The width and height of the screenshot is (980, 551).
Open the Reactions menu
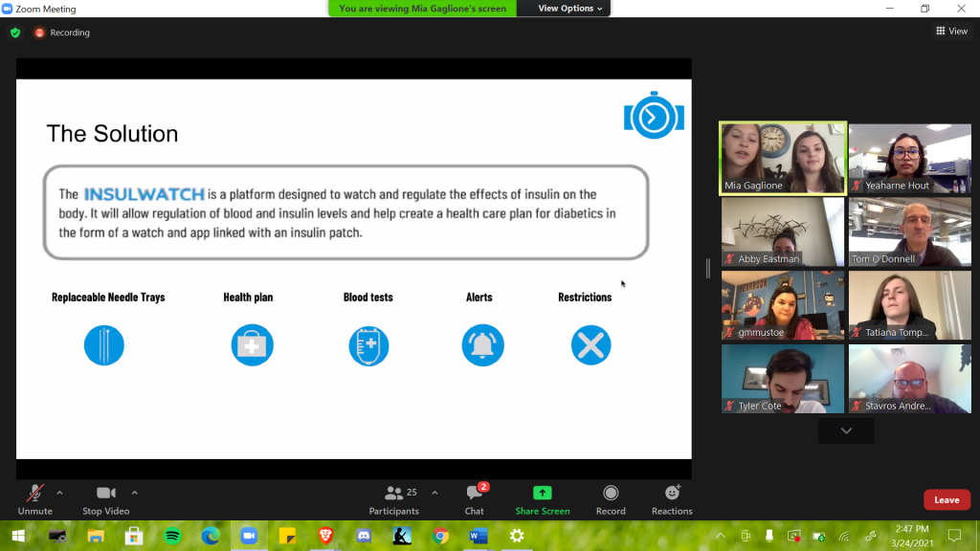(672, 499)
